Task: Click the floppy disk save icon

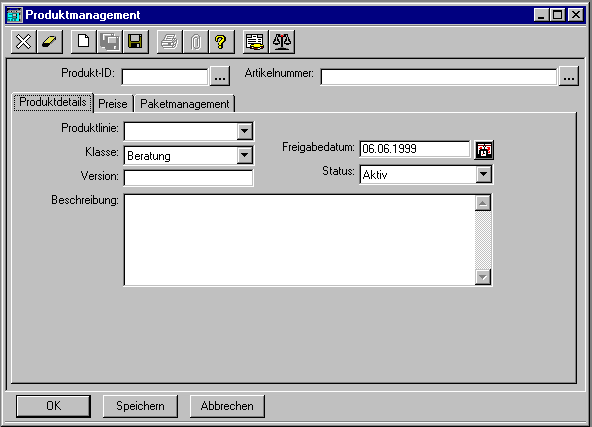Action: (x=136, y=42)
